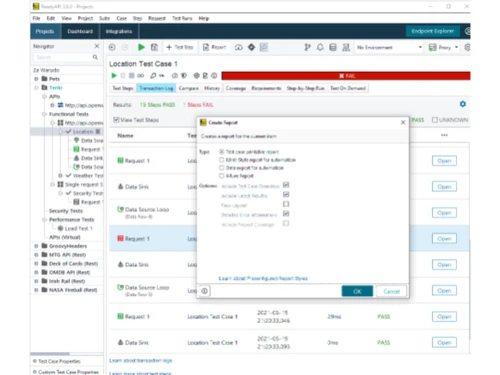Click the loop icon in the test case toolbar
Image resolution: width=500 pixels, height=375 pixels.
pyautogui.click(x=141, y=76)
